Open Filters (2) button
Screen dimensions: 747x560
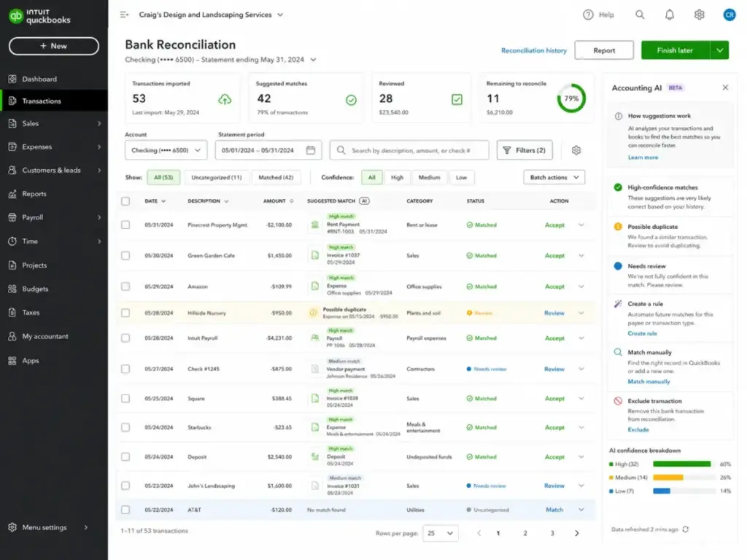[x=524, y=150]
